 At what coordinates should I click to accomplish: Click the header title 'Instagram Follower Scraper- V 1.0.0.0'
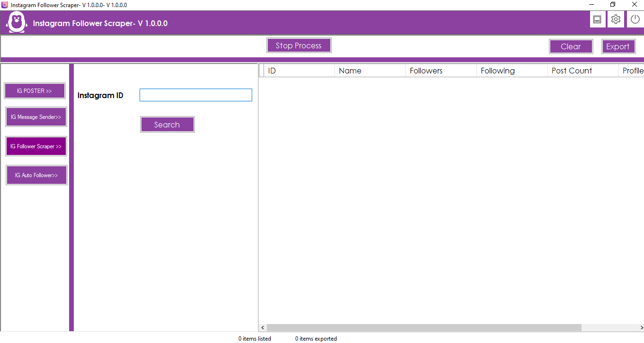click(100, 23)
